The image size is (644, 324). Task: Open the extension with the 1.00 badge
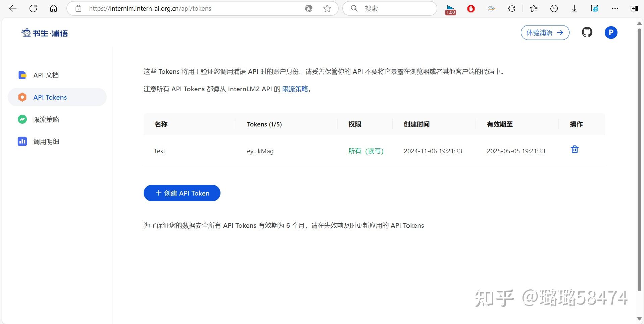(450, 9)
